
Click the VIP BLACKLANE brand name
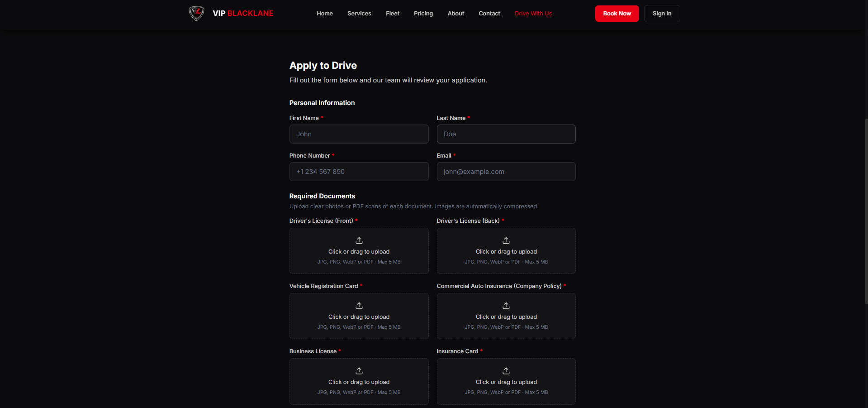243,14
